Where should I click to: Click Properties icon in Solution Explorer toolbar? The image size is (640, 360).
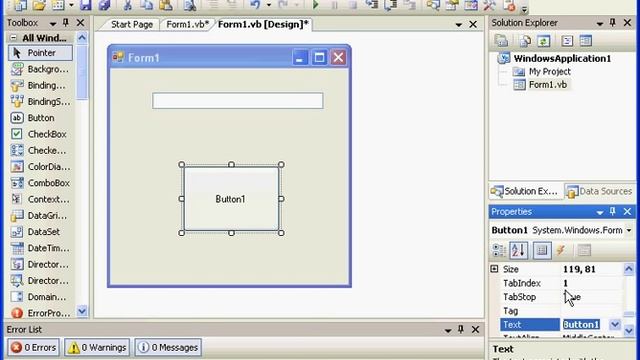coord(501,41)
